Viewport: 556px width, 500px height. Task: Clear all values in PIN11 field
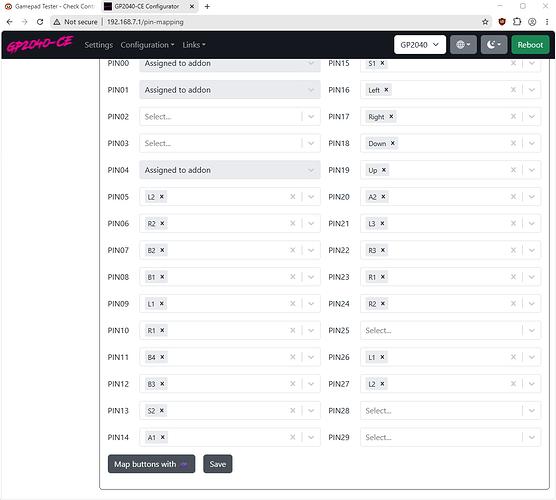293,357
